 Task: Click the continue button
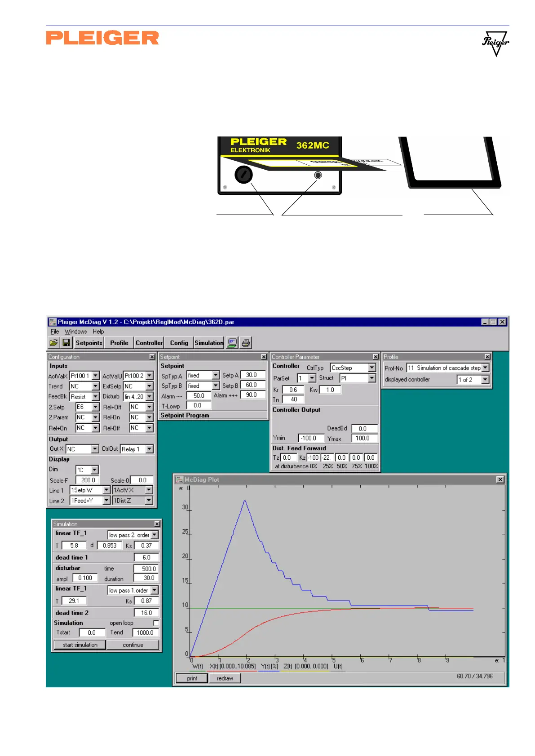coord(133,645)
